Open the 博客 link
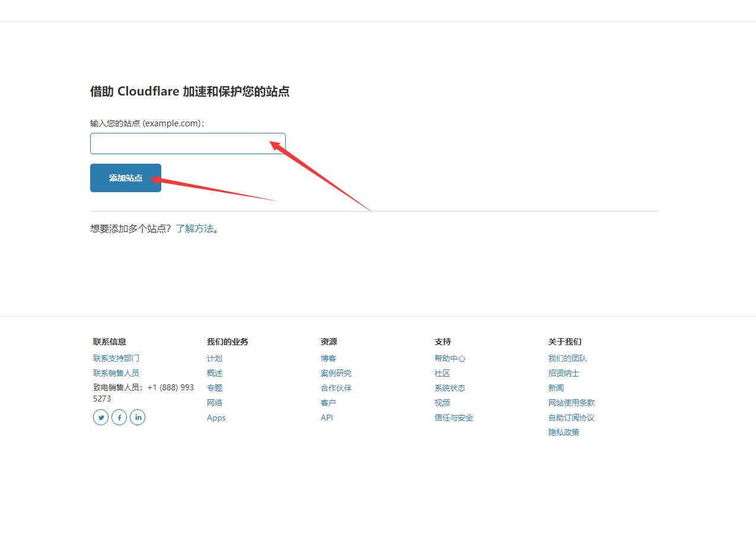Image resolution: width=756 pixels, height=548 pixels. pos(328,358)
